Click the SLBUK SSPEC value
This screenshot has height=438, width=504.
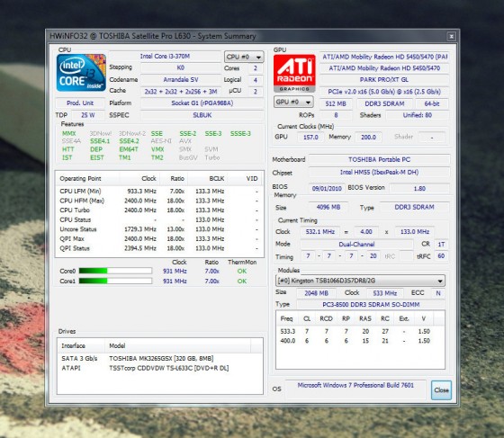coord(202,115)
